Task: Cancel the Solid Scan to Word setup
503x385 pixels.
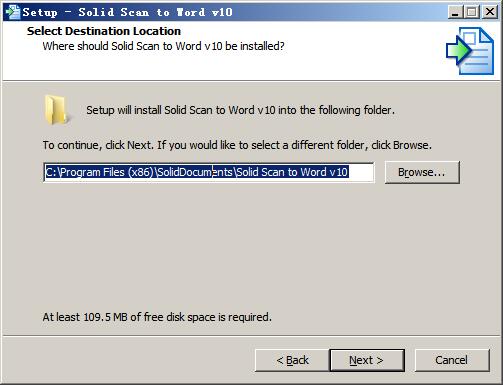Action: point(452,360)
